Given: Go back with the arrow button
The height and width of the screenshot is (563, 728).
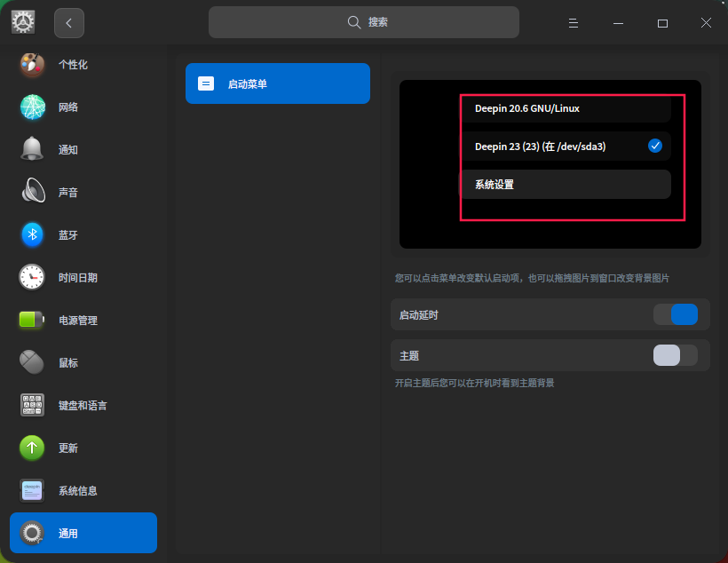Looking at the screenshot, I should [68, 23].
